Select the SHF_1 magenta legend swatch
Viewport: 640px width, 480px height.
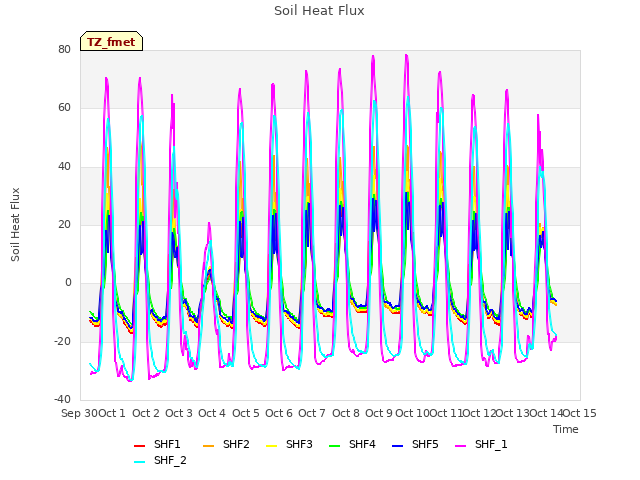[x=460, y=446]
